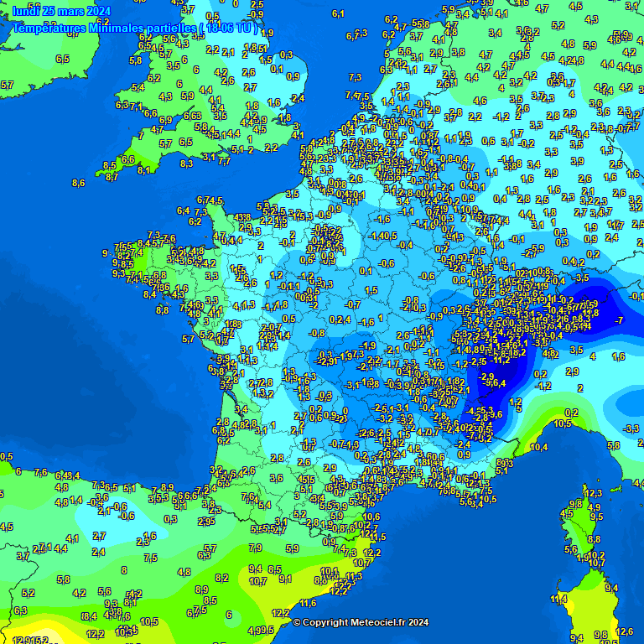Click the 'Températures Minimales partielles' subtitle
The height and width of the screenshot is (644, 644).
pos(134,28)
